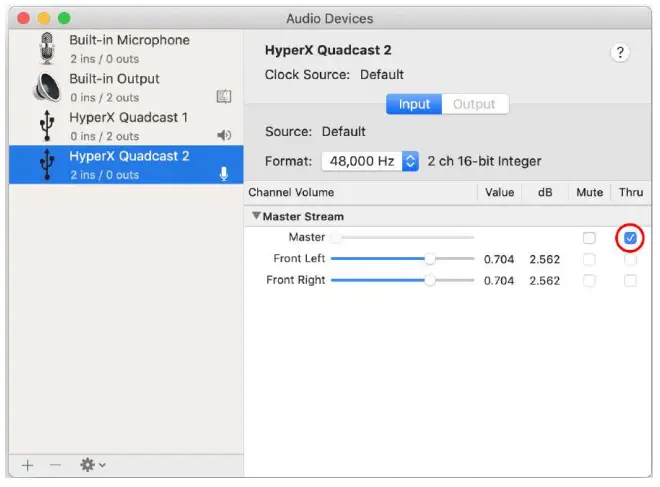Open the gear actions dropdown menu
Viewport: 660px width, 487px height.
pyautogui.click(x=92, y=465)
